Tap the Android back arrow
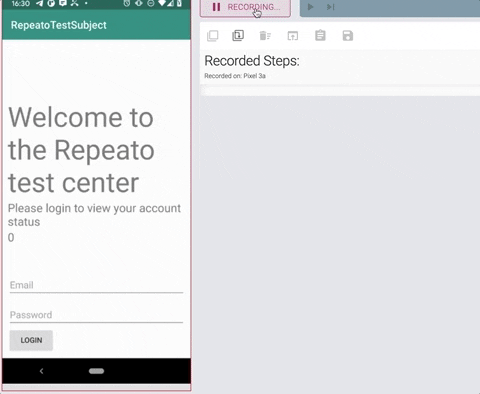Viewport: 480px width, 394px height. click(41, 371)
